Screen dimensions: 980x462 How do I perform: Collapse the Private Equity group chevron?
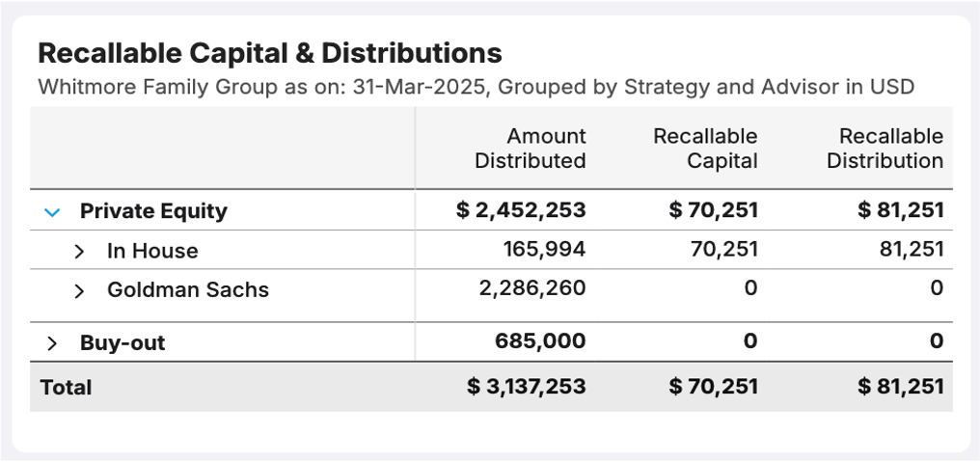coord(53,211)
